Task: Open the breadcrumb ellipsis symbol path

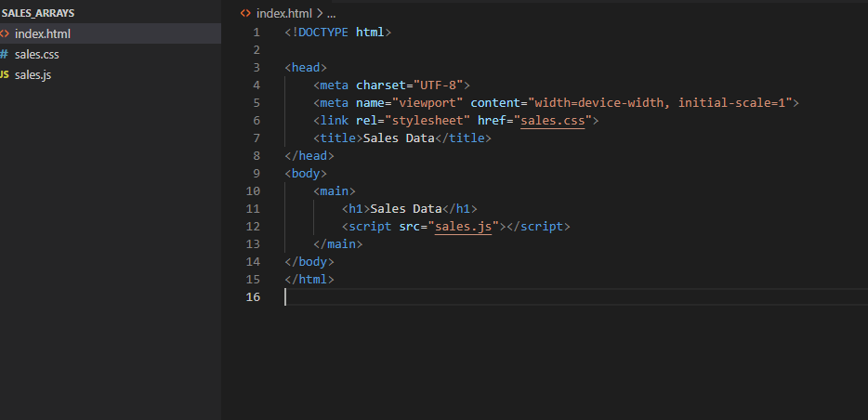Action: coord(331,13)
